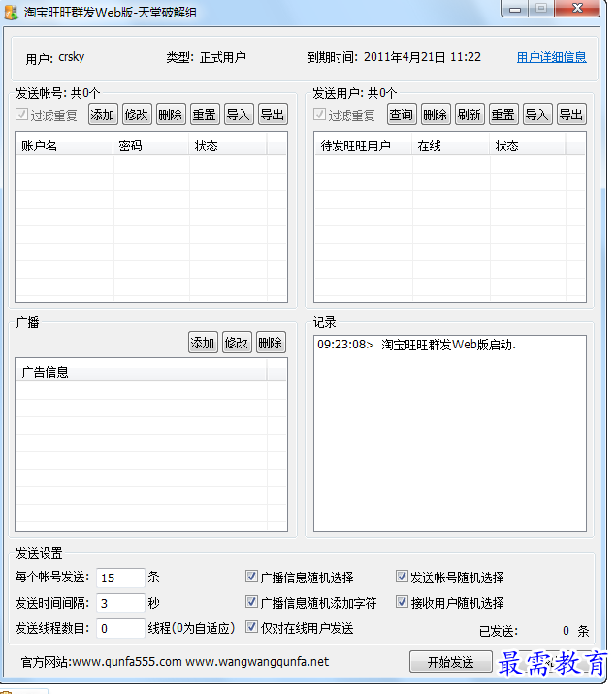Click the application icon in title bar
Image resolution: width=616 pixels, height=694 pixels.
tap(12, 12)
